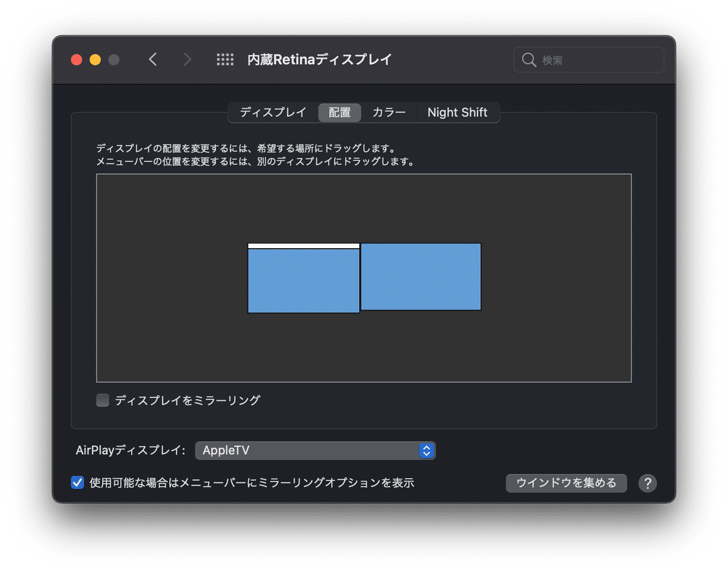
Task: Click the 内蔵Retinaディスプレイ window title
Action: click(x=320, y=59)
